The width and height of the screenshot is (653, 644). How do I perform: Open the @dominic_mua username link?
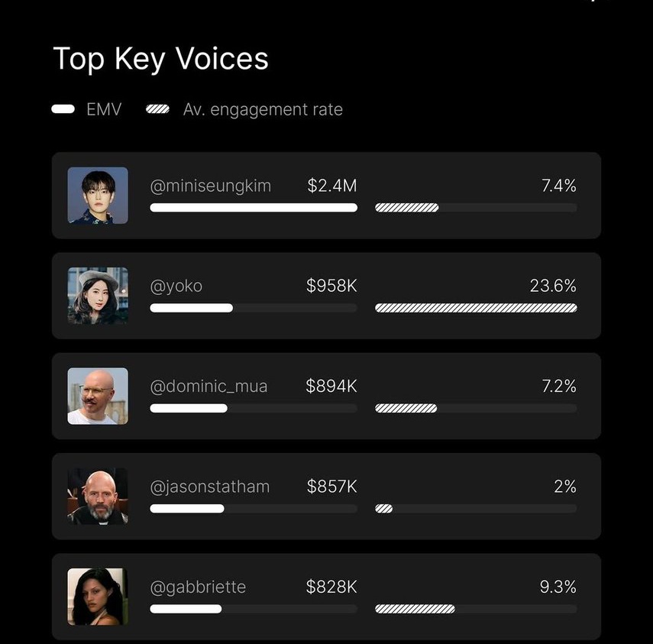tap(209, 386)
